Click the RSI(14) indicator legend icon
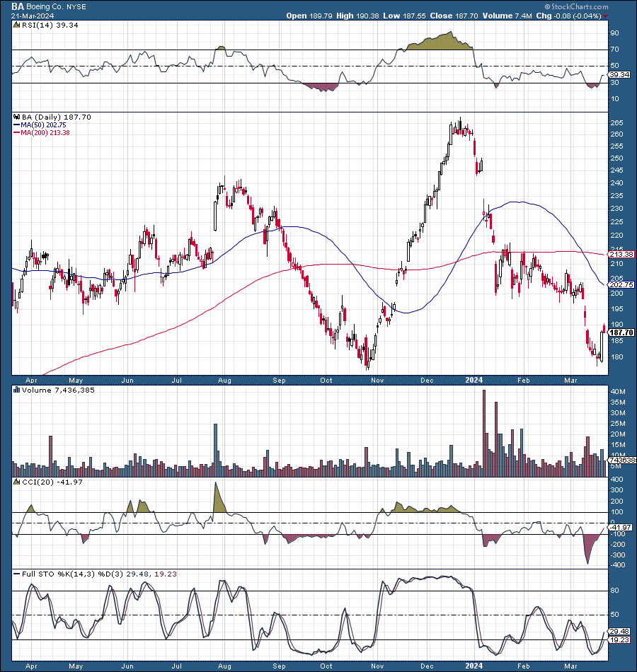Image resolution: width=637 pixels, height=672 pixels. [16, 25]
